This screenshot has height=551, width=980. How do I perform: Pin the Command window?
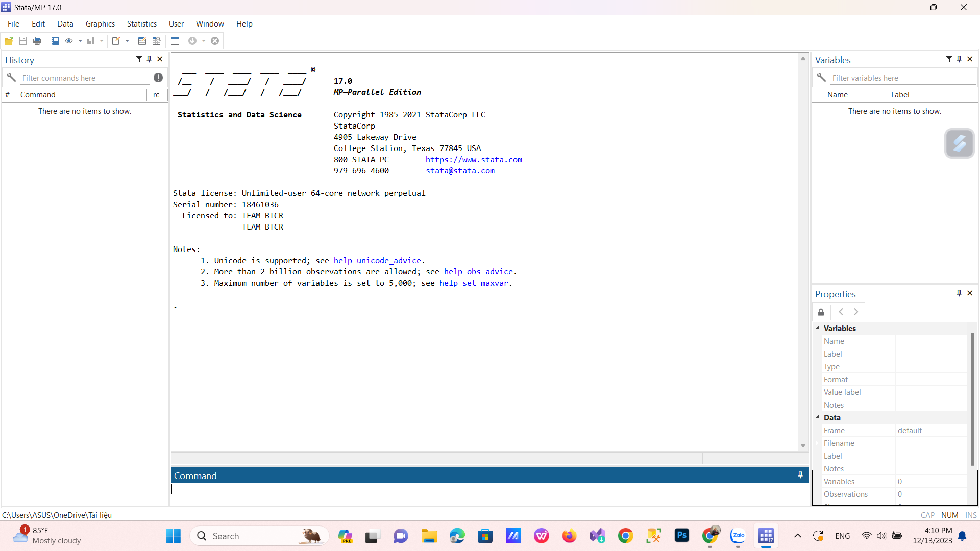800,475
